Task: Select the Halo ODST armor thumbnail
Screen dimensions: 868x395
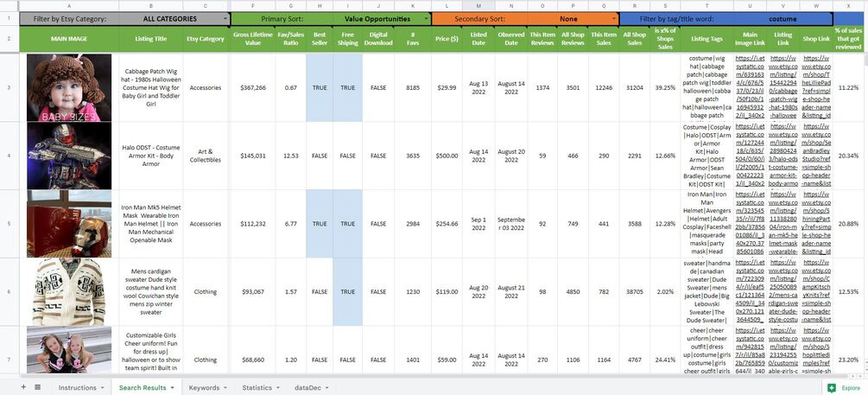Action: tap(68, 156)
